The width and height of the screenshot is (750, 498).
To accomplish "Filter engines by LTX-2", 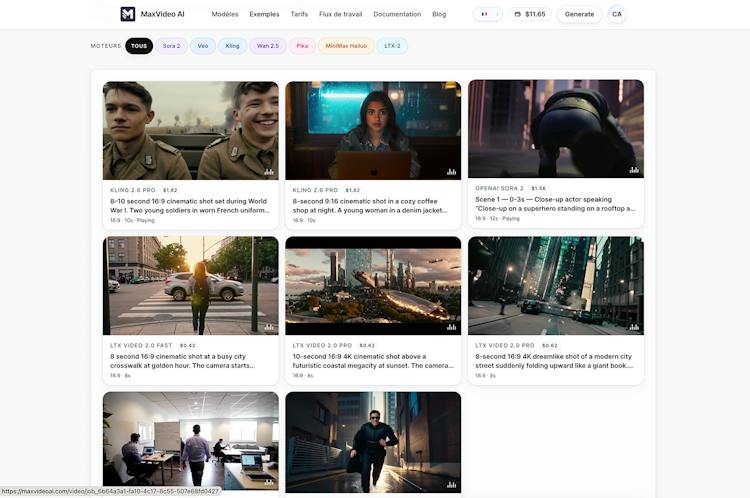I will [x=392, y=46].
